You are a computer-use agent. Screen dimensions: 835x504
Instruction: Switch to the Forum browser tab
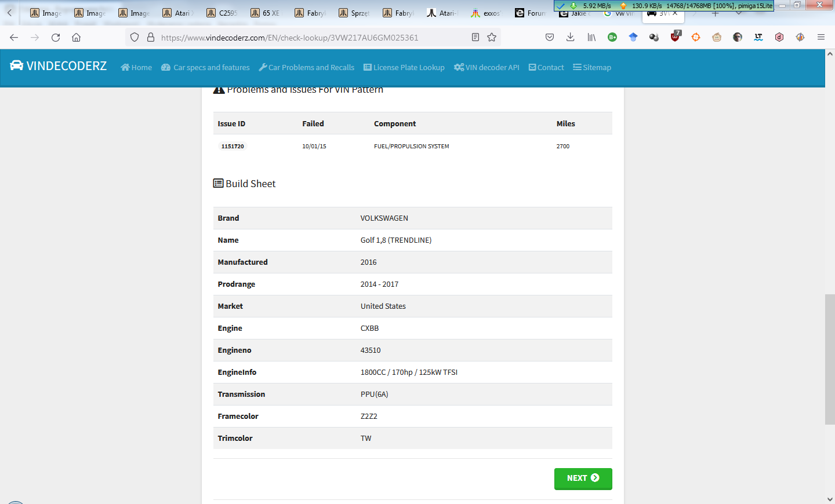pyautogui.click(x=531, y=13)
